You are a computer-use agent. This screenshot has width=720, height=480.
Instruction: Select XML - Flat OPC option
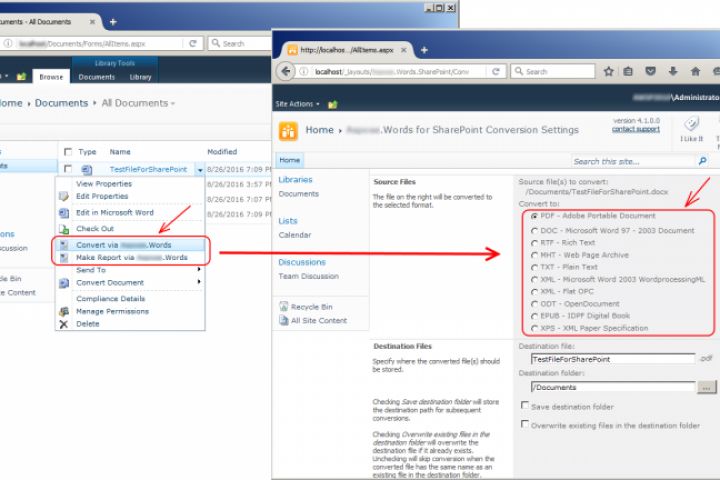pos(534,292)
